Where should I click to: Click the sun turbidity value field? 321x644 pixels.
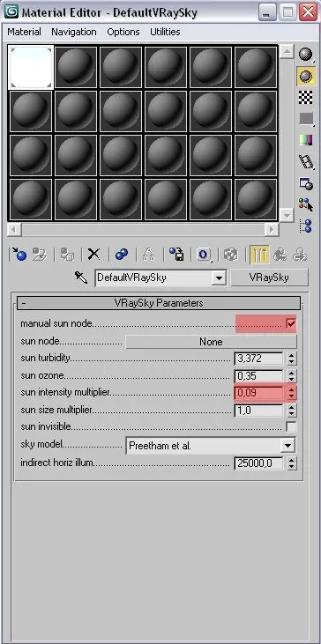pos(258,359)
